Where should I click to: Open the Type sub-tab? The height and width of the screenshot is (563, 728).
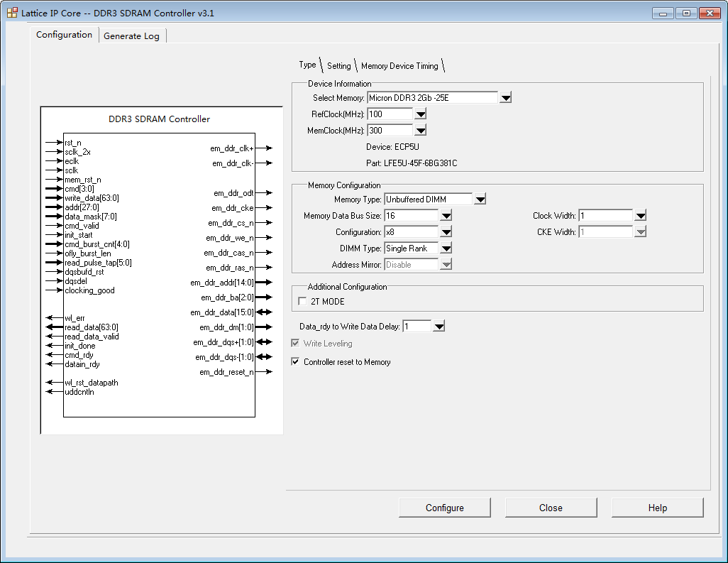307,65
